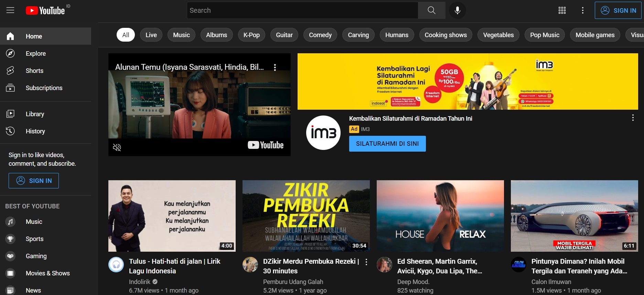Click the Music icon under Best of YouTube
644x295 pixels.
(10, 221)
